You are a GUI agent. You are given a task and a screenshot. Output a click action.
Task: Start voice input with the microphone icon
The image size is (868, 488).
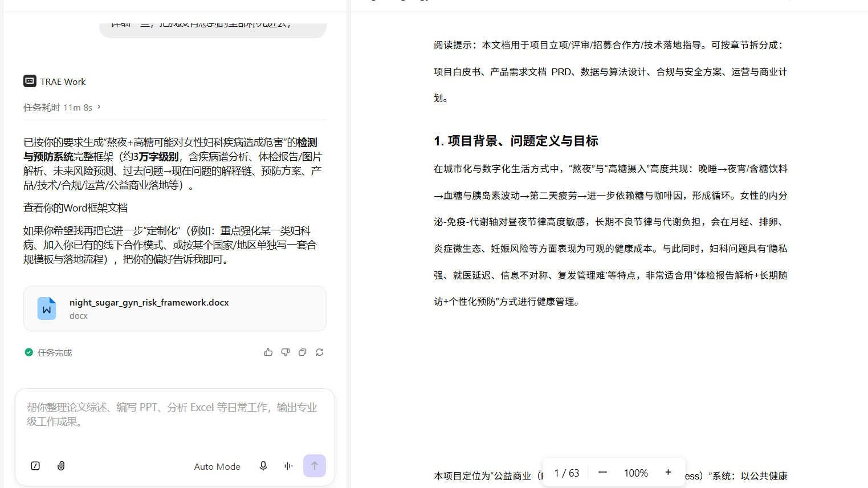tap(263, 466)
